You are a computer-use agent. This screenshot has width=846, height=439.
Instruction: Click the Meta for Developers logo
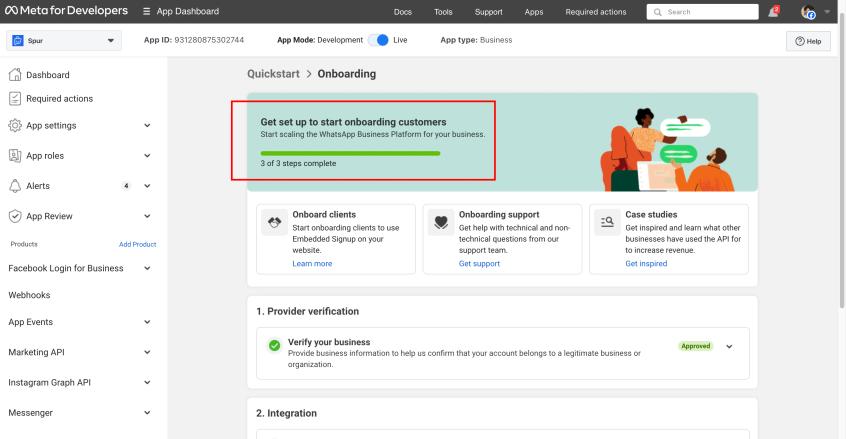pos(66,11)
